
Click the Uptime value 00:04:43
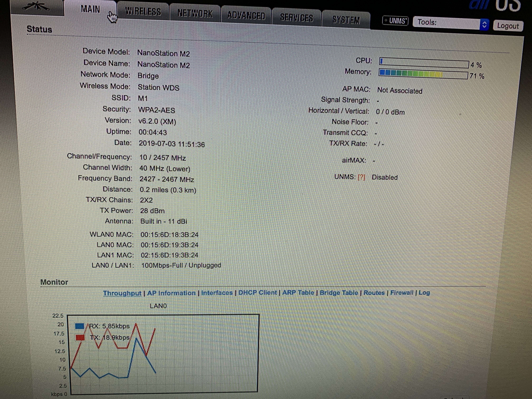click(x=153, y=132)
